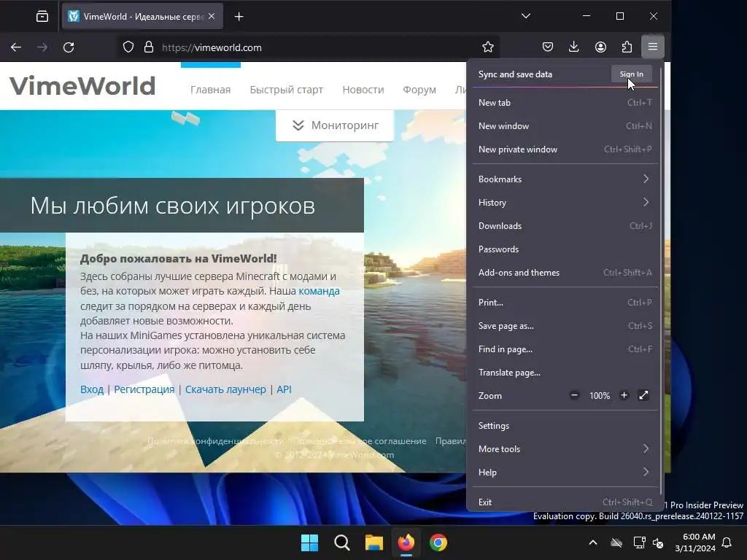The height and width of the screenshot is (560, 747).
Task: Click the Firefox taskbar icon
Action: [x=406, y=542]
